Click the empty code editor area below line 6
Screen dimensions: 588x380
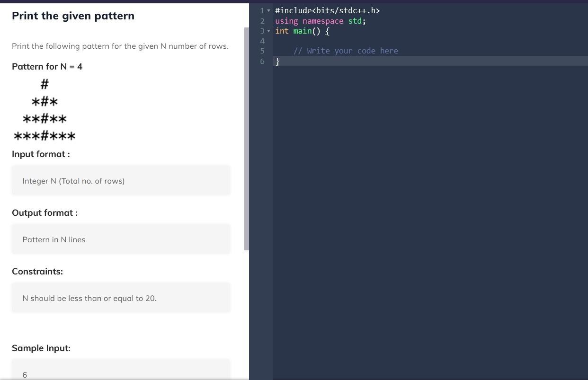[x=417, y=189]
